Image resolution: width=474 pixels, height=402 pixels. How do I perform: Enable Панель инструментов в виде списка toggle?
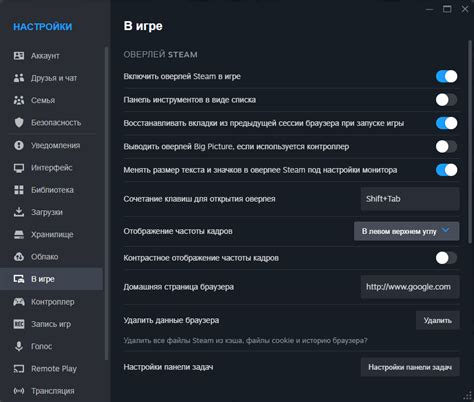coord(446,100)
